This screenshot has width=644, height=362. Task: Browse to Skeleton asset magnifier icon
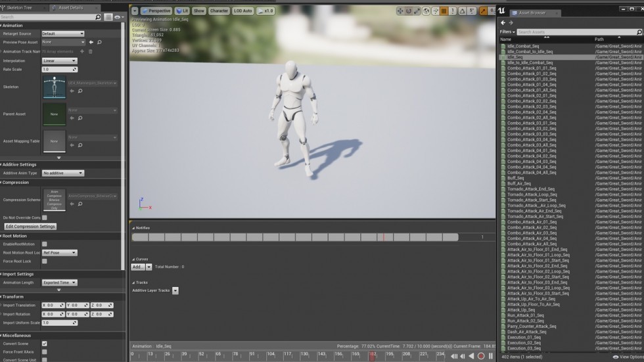[80, 91]
